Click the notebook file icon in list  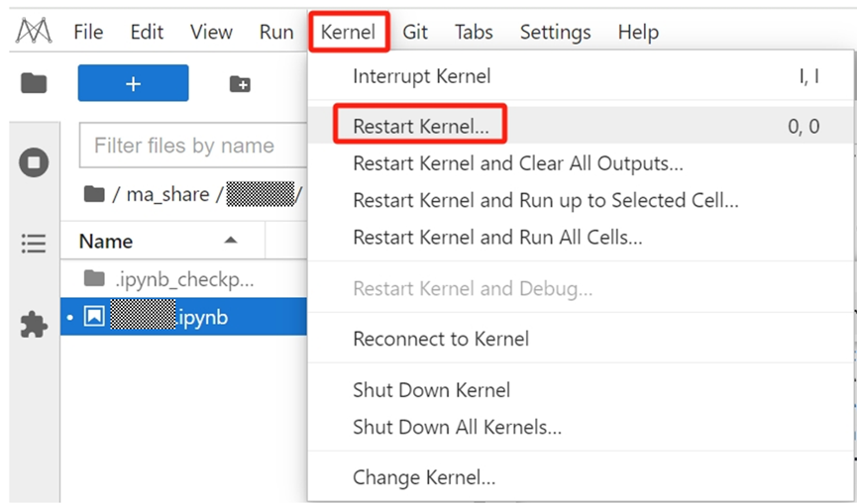pyautogui.click(x=94, y=317)
